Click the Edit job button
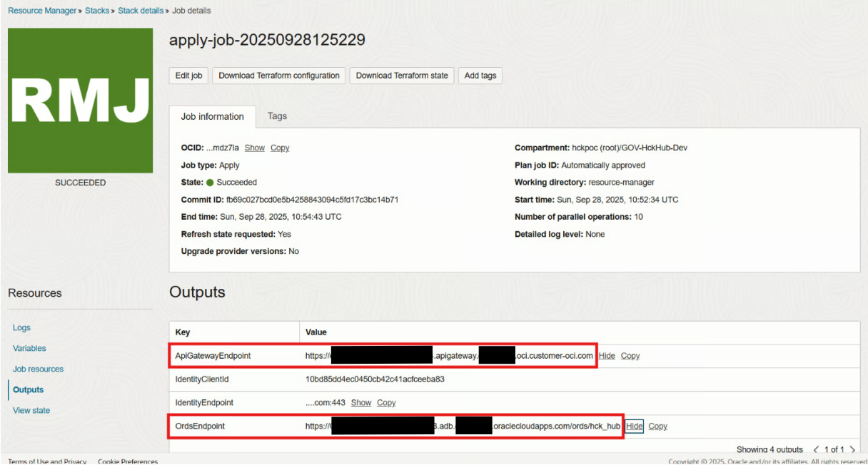The width and height of the screenshot is (868, 465). (x=188, y=76)
